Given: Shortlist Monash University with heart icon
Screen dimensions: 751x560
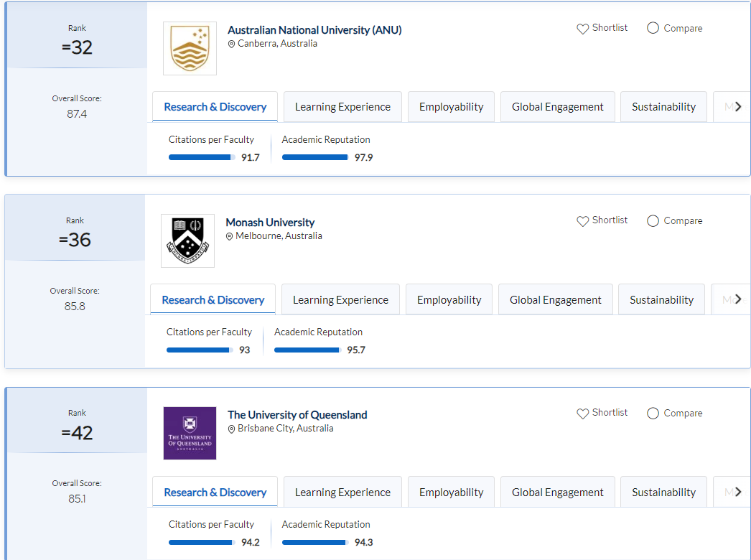Looking at the screenshot, I should pos(582,221).
